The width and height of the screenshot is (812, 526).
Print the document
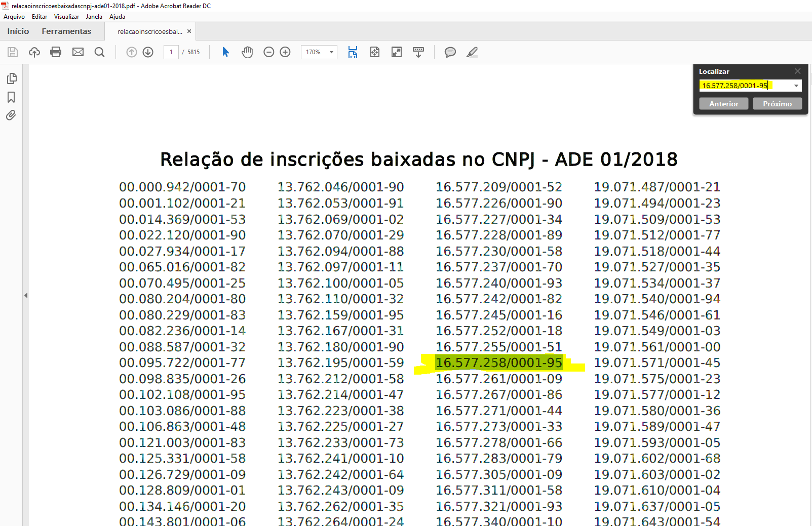[x=56, y=52]
